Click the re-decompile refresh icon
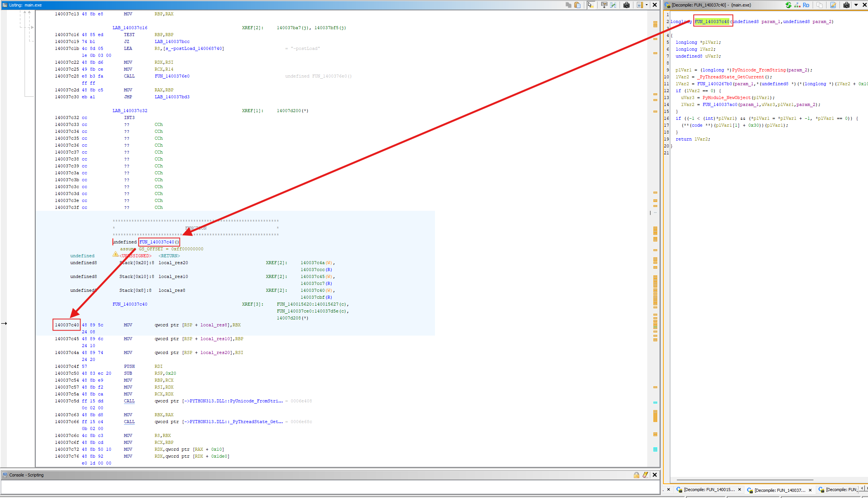Screen dimensions: 868x498 pyautogui.click(x=788, y=5)
